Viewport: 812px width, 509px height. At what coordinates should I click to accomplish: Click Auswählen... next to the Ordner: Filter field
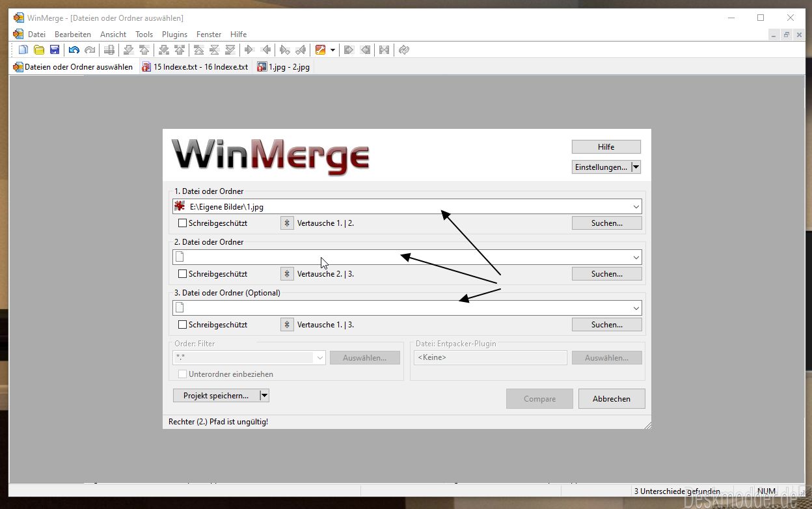point(365,357)
